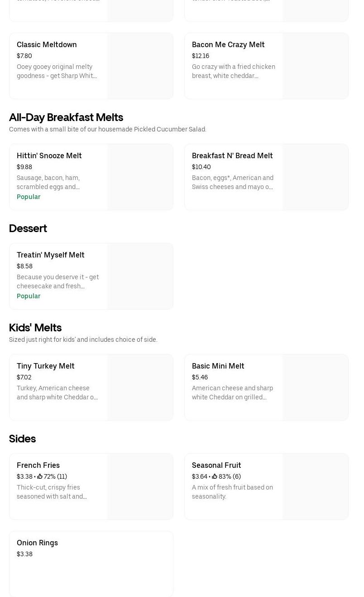The image size is (364, 597).
Task: Choose the Breakfast N' Bread Melt title
Action: point(232,155)
